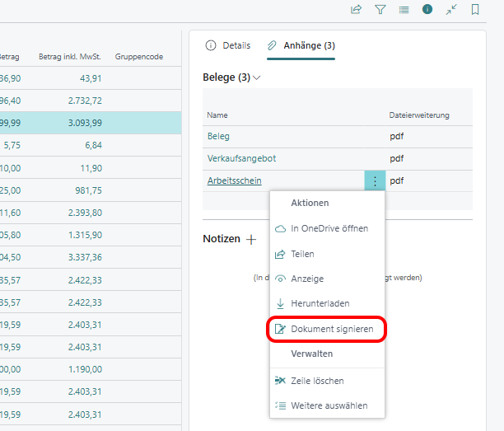The image size is (504, 431).
Task: Open the Details tab
Action: tap(228, 45)
